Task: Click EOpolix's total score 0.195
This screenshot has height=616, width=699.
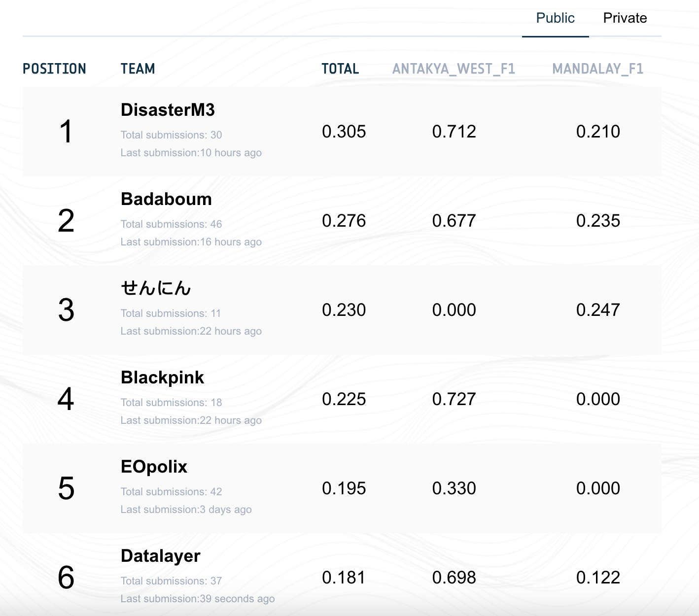Action: tap(344, 488)
